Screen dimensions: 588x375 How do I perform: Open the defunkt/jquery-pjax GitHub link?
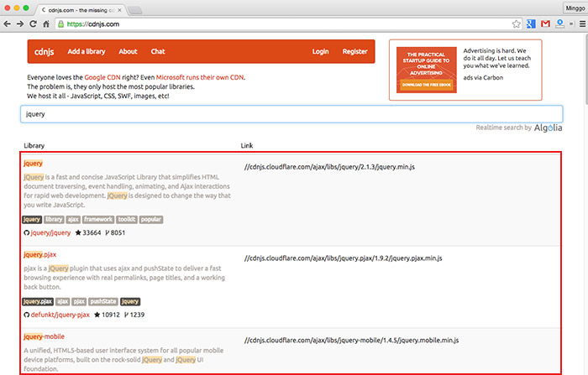point(60,315)
